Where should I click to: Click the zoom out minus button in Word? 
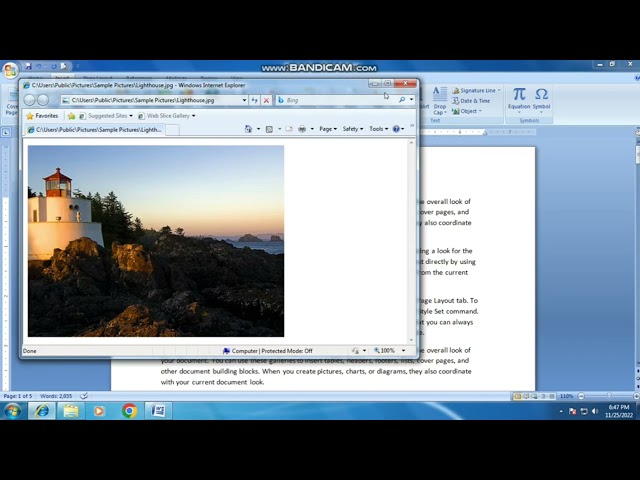[x=581, y=396]
